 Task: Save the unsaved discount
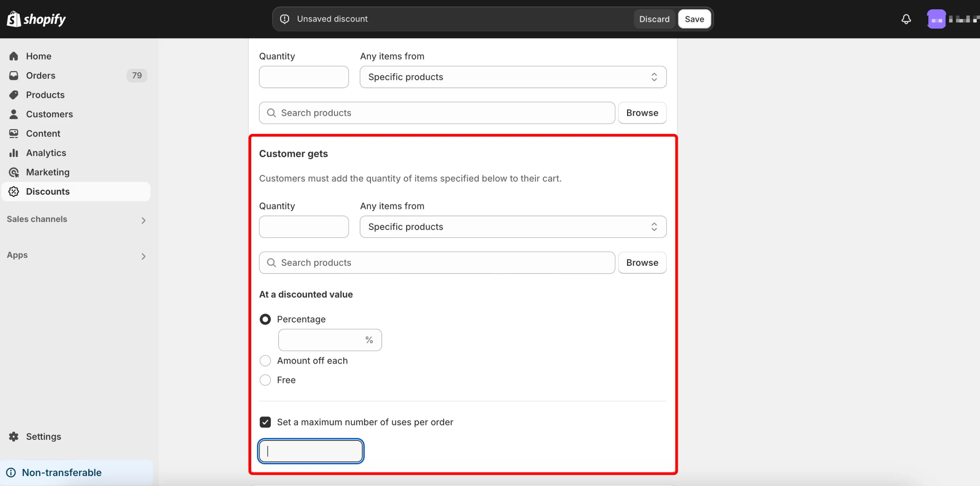(x=694, y=19)
